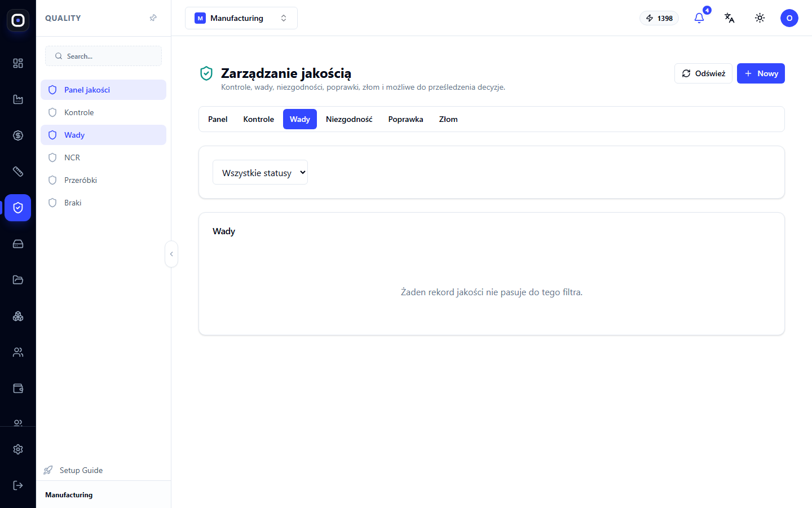
Task: Open the ruler measurement icon in the rail
Action: click(x=18, y=172)
